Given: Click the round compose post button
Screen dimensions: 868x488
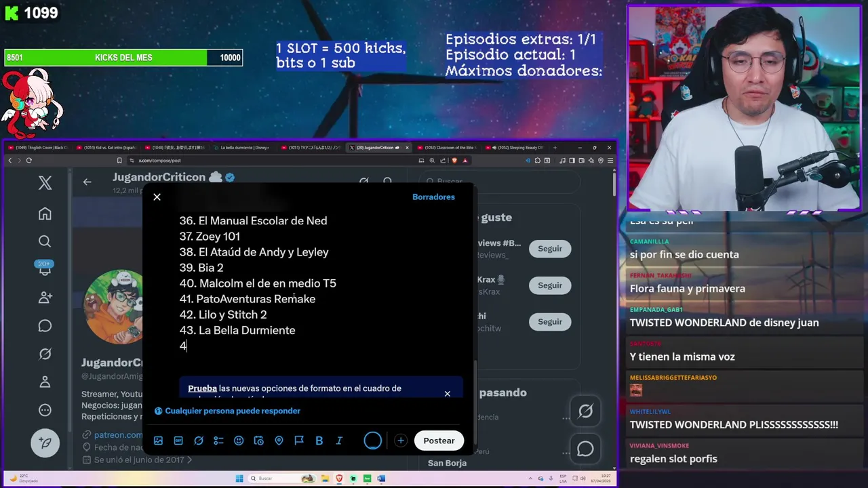Looking at the screenshot, I should tap(45, 443).
